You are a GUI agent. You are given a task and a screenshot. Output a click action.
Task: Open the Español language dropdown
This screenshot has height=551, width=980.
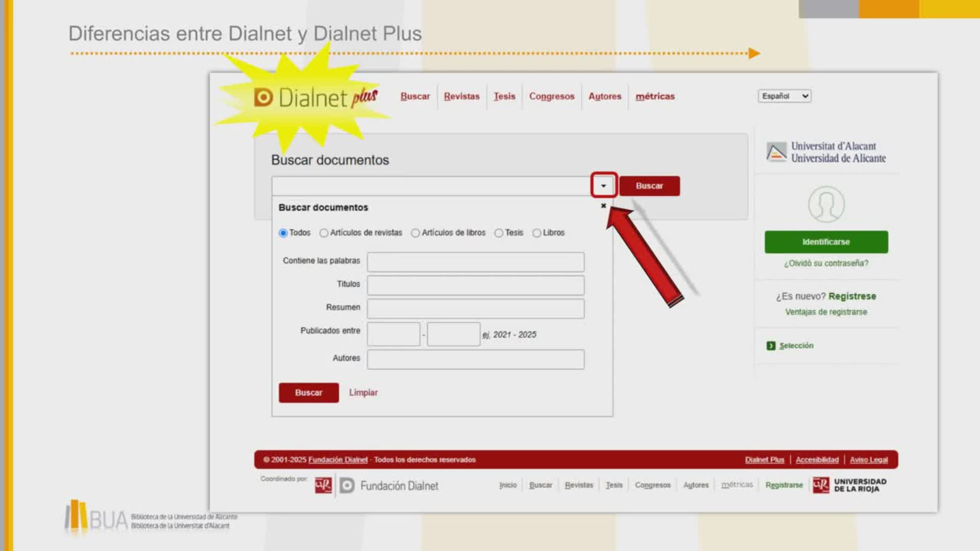(x=784, y=96)
